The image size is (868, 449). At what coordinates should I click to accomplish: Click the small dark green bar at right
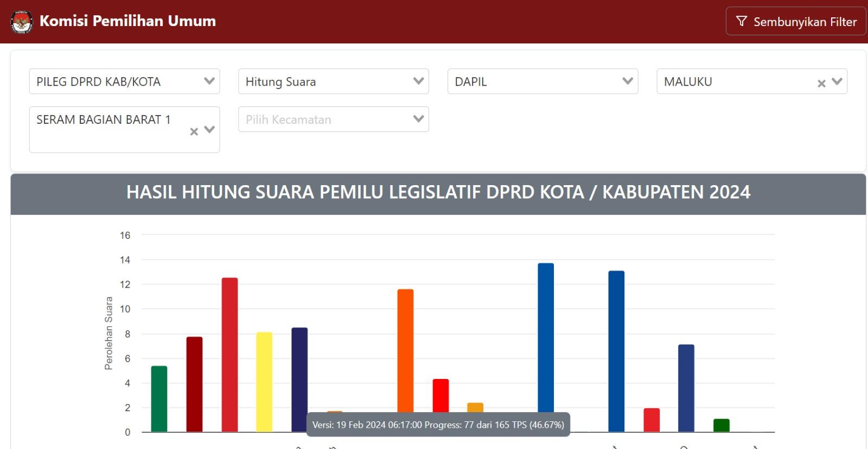click(721, 425)
